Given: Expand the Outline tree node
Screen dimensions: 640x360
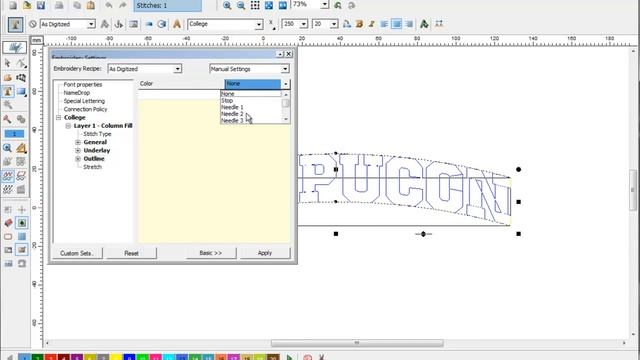Looking at the screenshot, I should coord(78,158).
